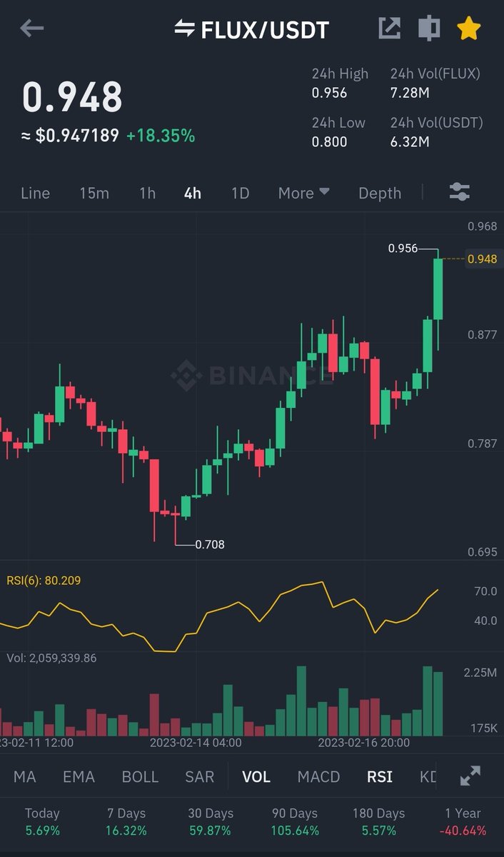504x857 pixels.
Task: Tap the 30 Days 59.87% performance
Action: [x=209, y=822]
